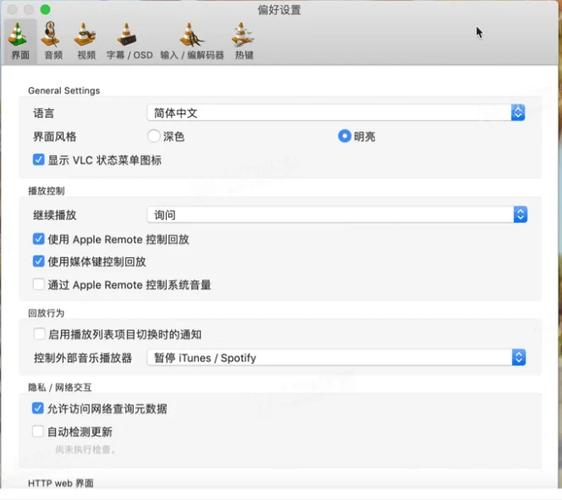This screenshot has height=500, width=562.
Task: Click the 播放控制 section heading
Action: coord(46,191)
